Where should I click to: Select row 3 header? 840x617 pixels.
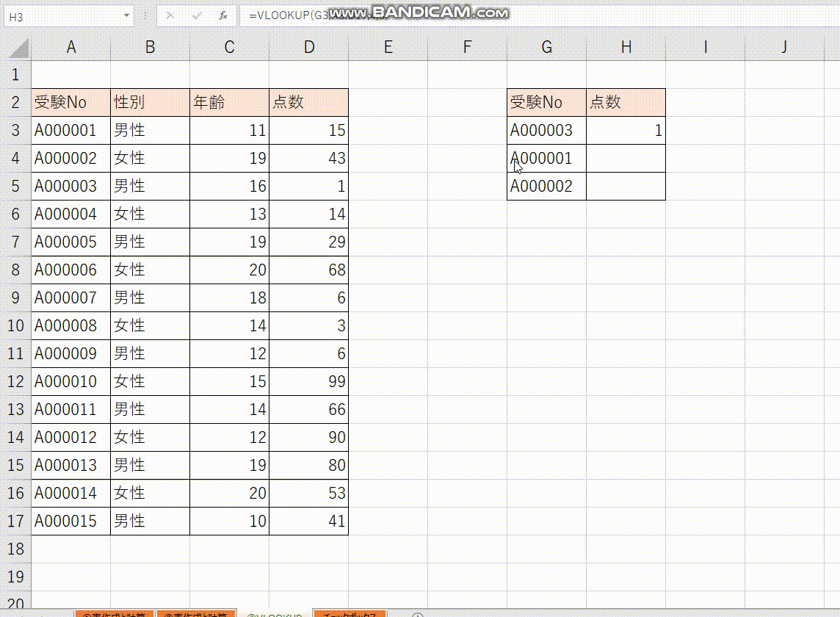[x=15, y=130]
